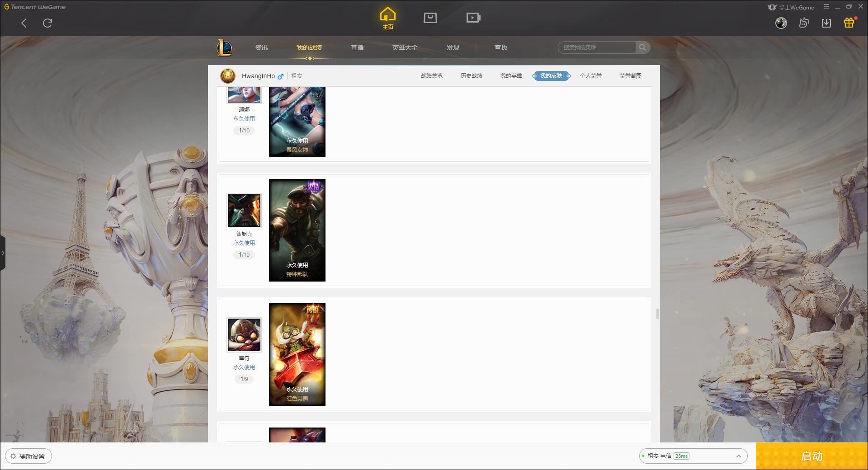This screenshot has width=868, height=470.
Task: Click the 祖安 server label beside username
Action: (x=297, y=76)
